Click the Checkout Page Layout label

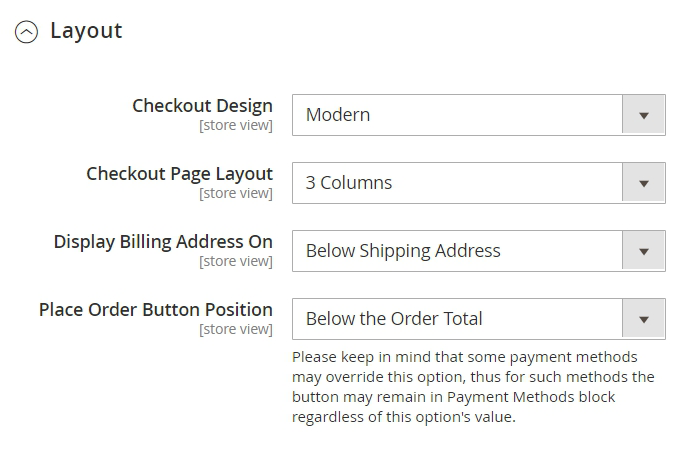pyautogui.click(x=179, y=173)
